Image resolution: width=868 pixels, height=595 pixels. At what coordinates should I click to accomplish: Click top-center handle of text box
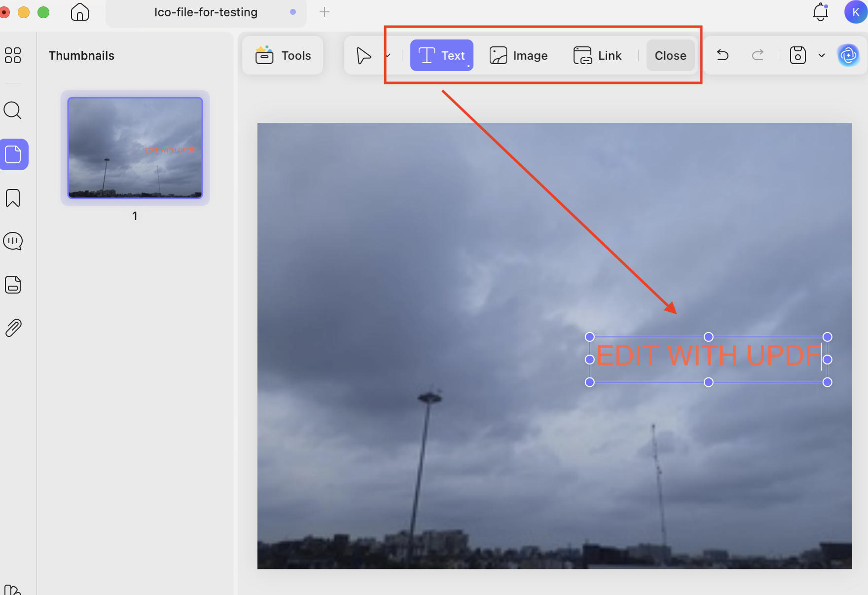pyautogui.click(x=709, y=337)
